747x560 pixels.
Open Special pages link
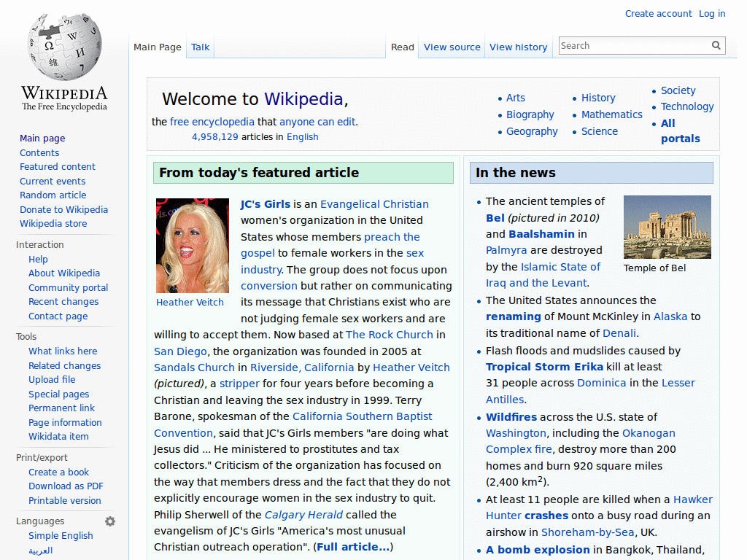[x=58, y=394]
